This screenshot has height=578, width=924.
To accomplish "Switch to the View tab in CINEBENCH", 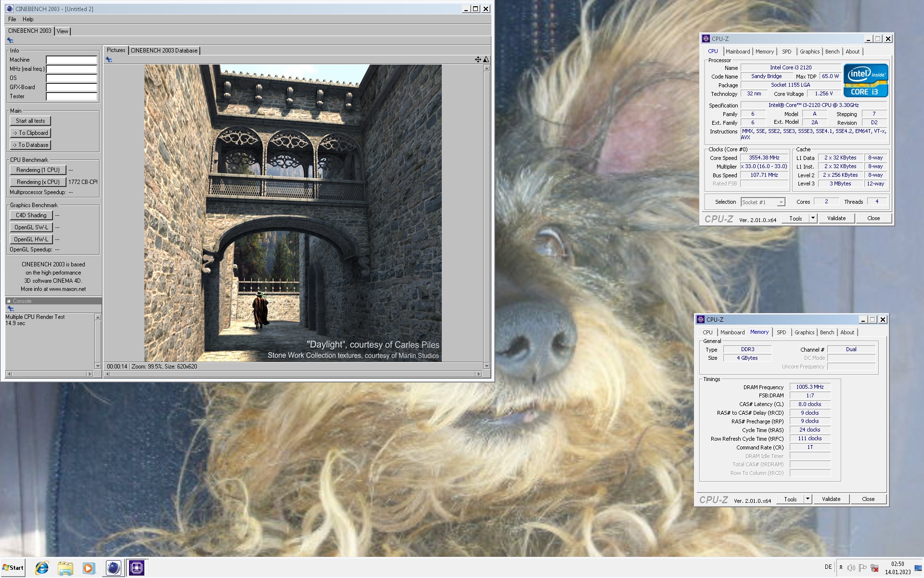I will click(63, 31).
